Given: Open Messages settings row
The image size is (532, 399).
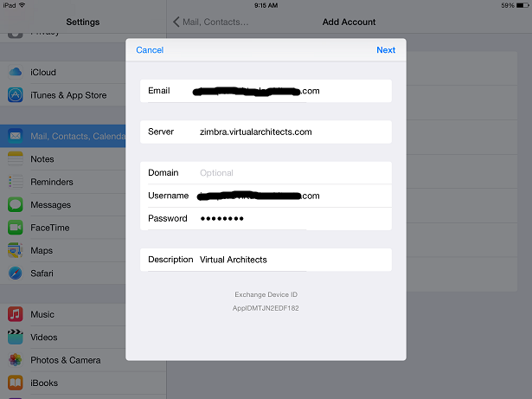Looking at the screenshot, I should tap(63, 205).
